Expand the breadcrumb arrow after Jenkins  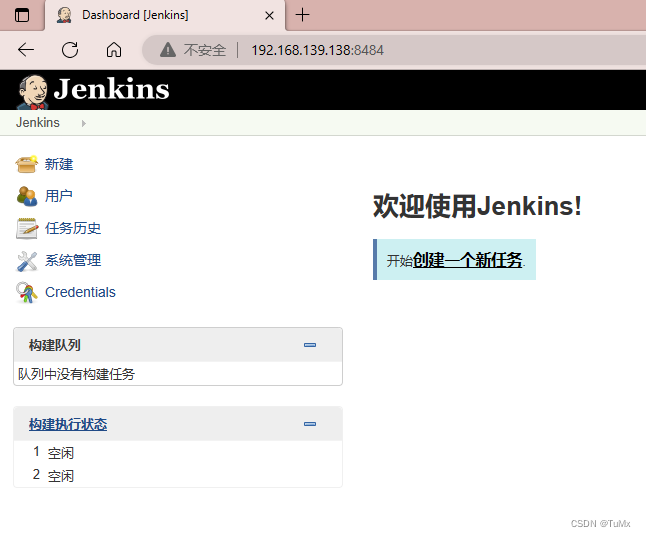coord(84,123)
